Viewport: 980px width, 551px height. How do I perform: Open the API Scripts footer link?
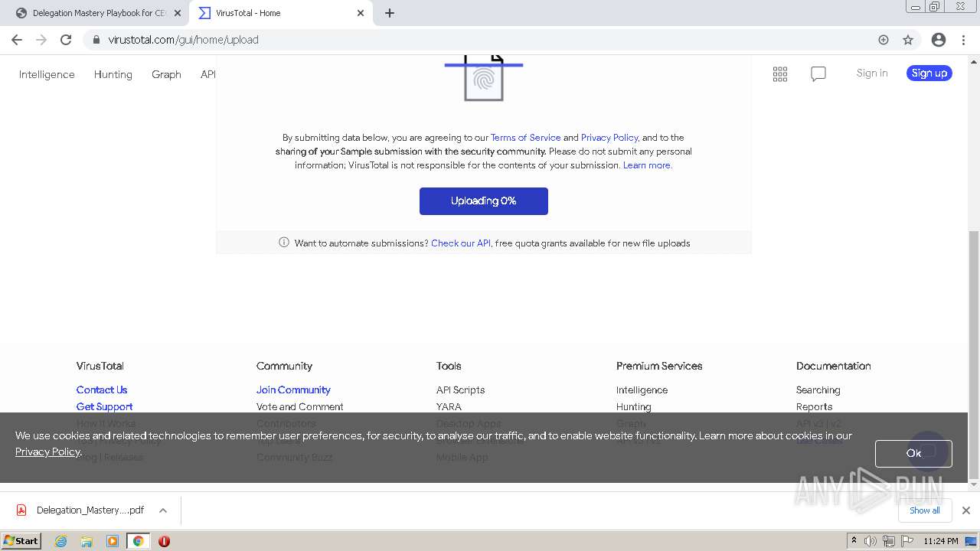click(461, 390)
